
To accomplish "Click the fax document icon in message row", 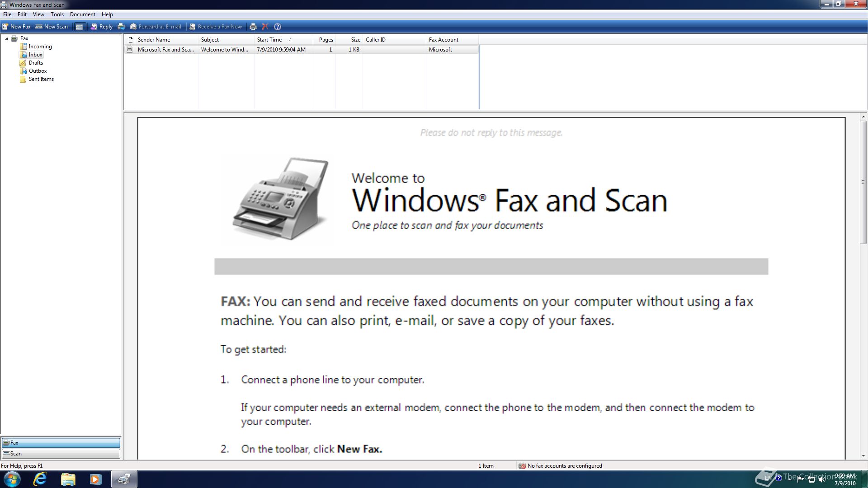I will (130, 50).
